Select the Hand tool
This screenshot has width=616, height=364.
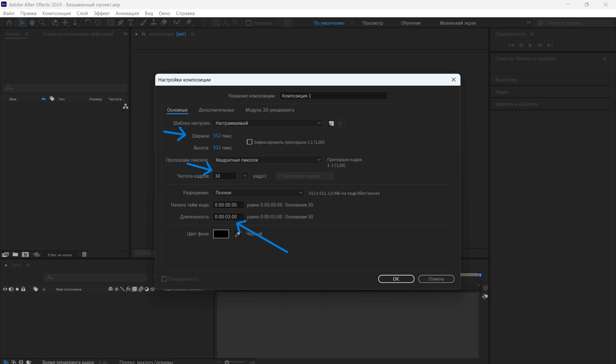[x=32, y=23]
